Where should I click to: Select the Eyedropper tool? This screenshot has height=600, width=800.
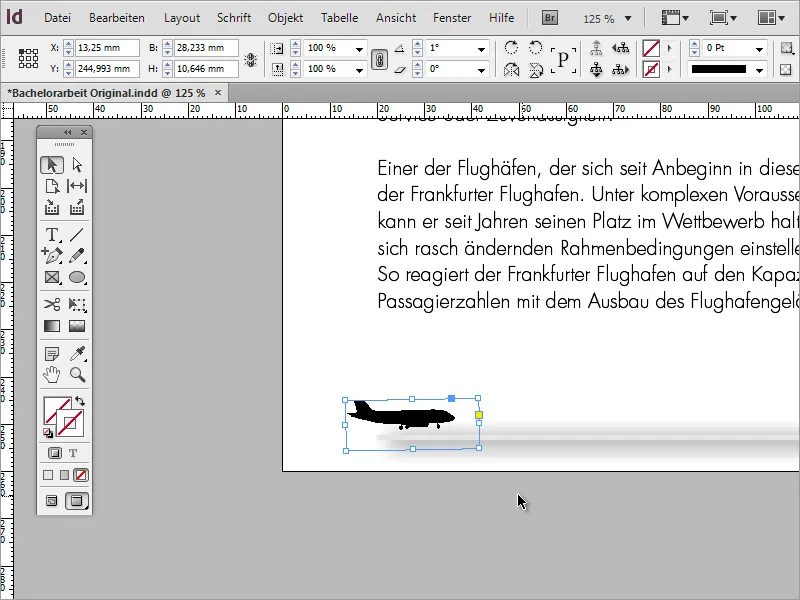[77, 354]
